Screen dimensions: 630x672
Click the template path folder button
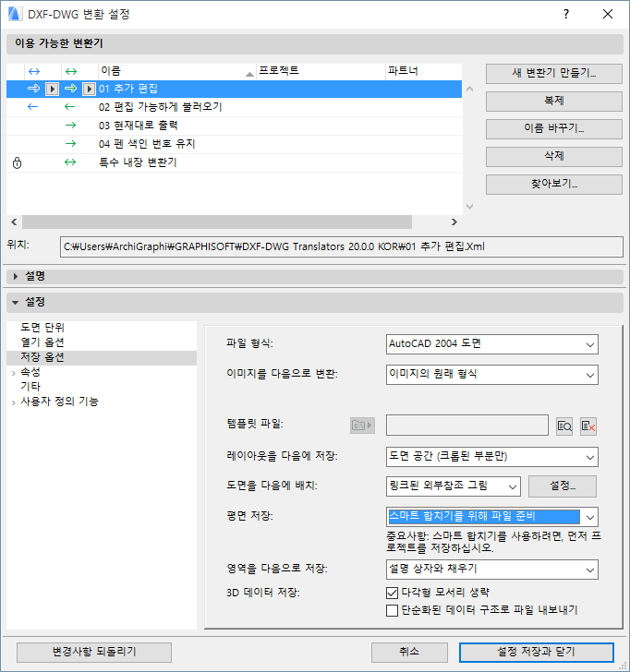tap(362, 426)
